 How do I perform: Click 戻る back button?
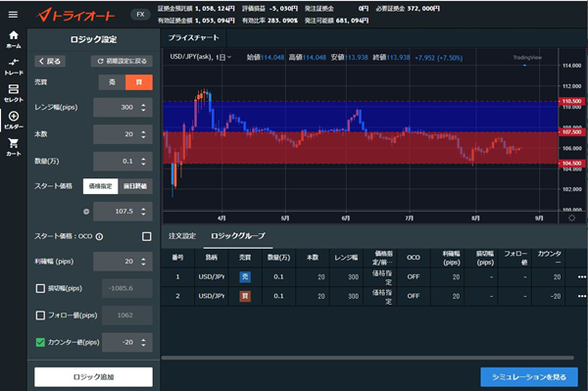pyautogui.click(x=50, y=61)
